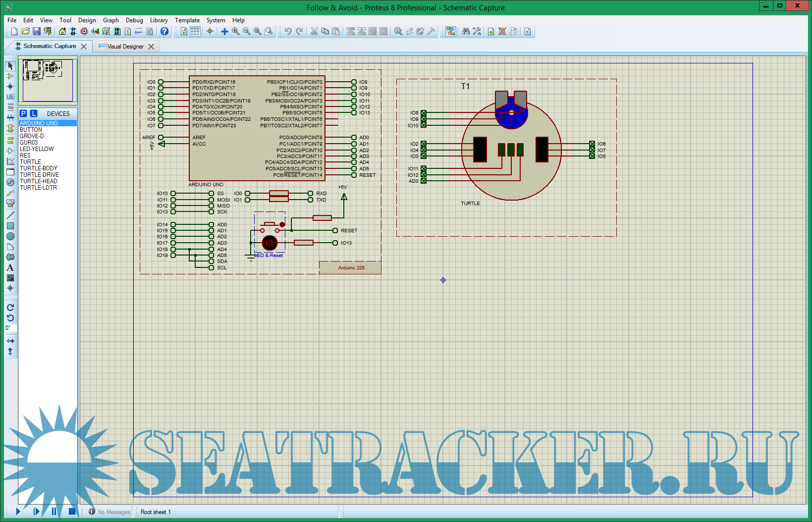812x522 pixels.
Task: Open the Debug menu
Action: coord(134,20)
